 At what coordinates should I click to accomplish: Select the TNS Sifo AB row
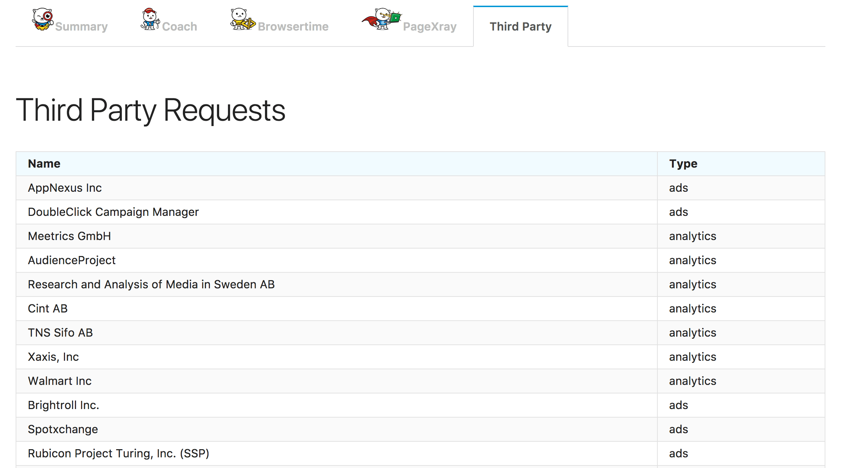[x=60, y=333]
